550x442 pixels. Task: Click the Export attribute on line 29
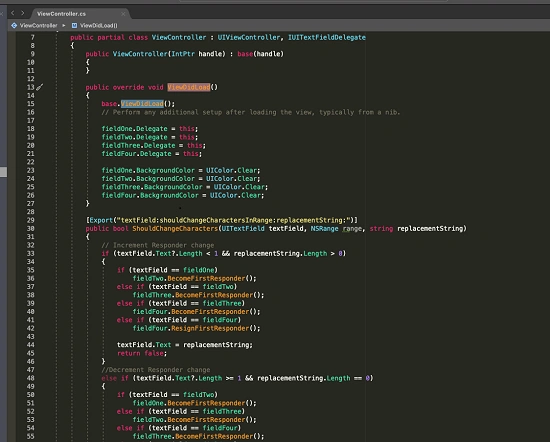coord(101,220)
